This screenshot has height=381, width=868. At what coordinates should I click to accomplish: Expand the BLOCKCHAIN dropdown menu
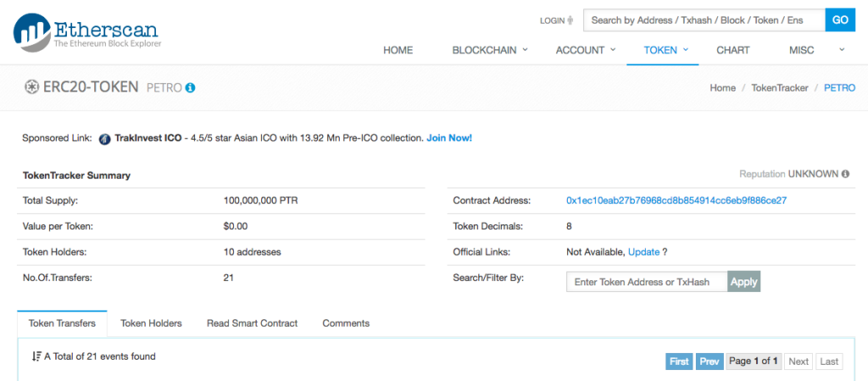tap(490, 50)
